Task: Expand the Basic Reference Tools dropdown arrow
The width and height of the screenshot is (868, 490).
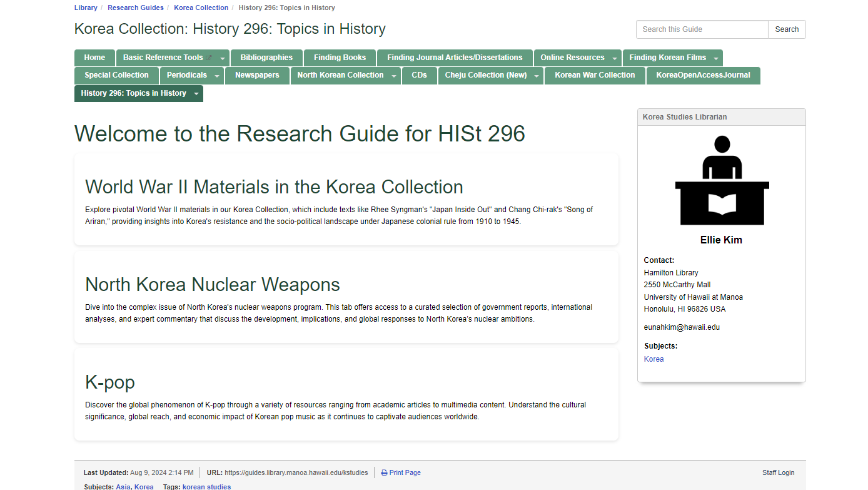Action: 223,58
